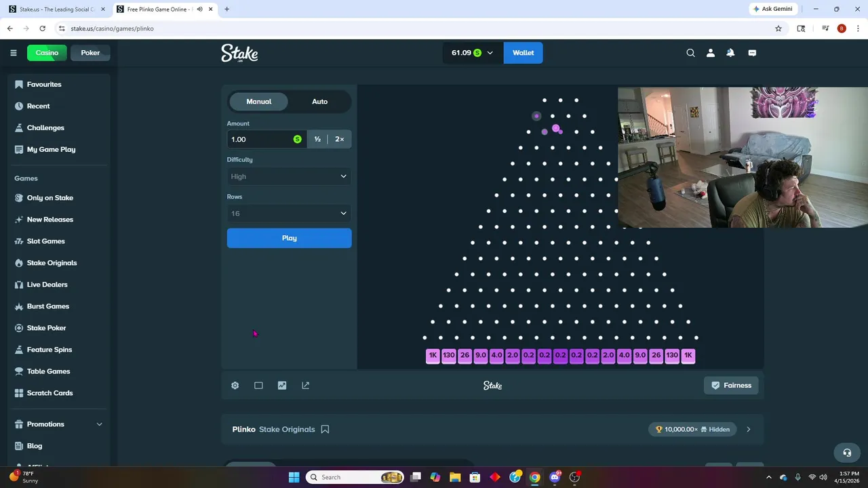Open My Game Play in sidebar

[59, 150]
